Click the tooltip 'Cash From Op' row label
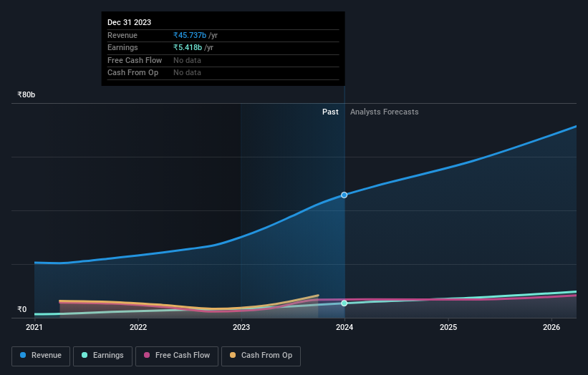Image resolution: width=588 pixels, height=375 pixels. (132, 73)
